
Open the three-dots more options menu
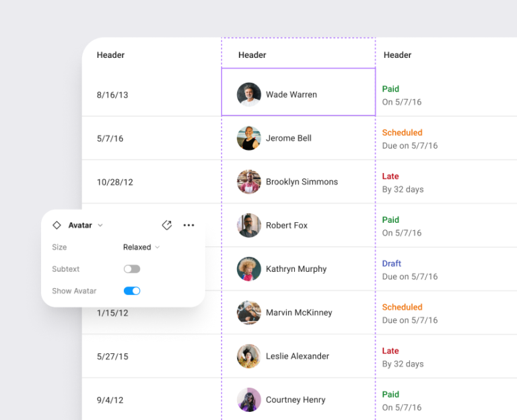(x=188, y=225)
